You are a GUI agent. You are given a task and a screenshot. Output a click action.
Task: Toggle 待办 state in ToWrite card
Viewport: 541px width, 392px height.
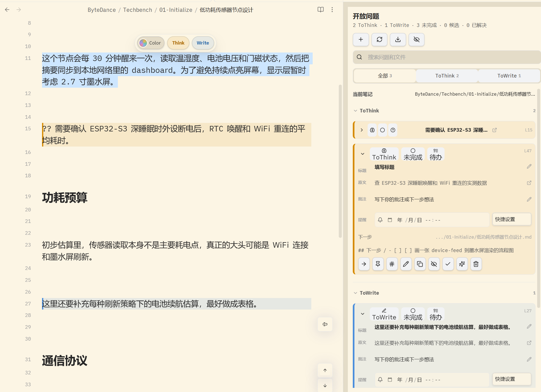tap(436, 314)
